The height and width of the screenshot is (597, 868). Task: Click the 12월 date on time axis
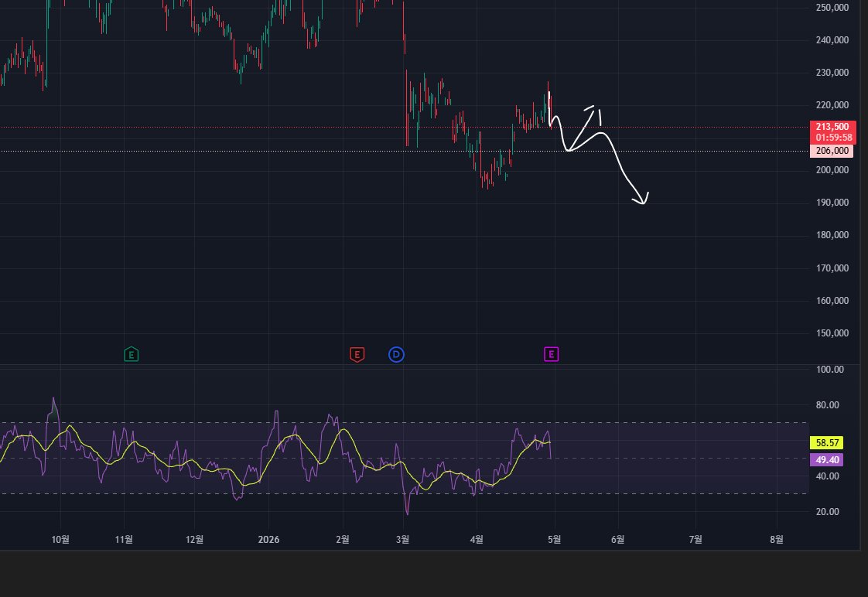(194, 540)
